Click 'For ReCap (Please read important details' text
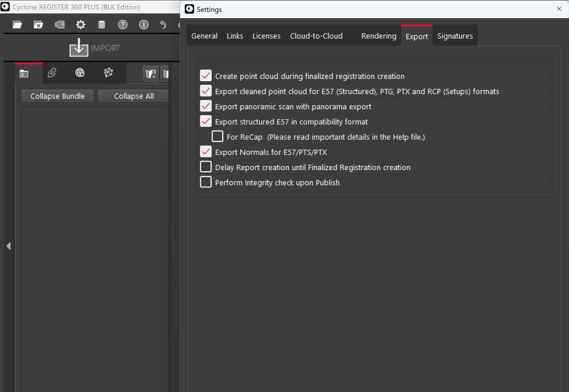 (326, 137)
